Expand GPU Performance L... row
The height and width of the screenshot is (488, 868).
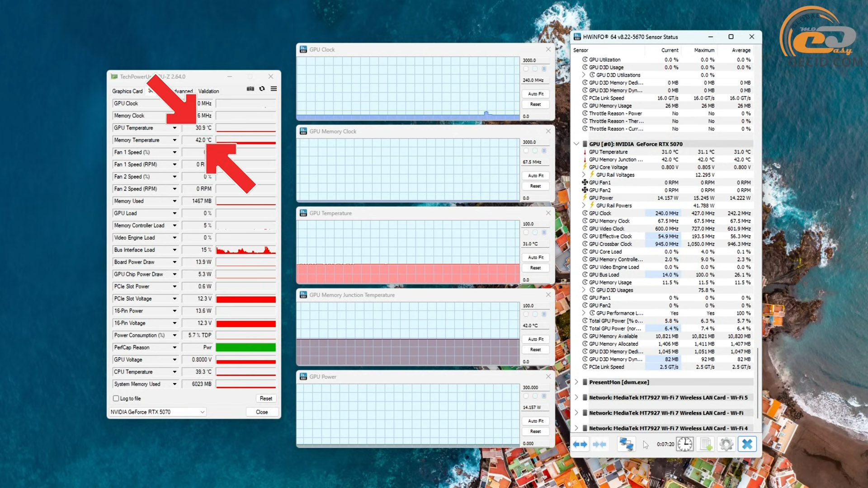pyautogui.click(x=584, y=313)
